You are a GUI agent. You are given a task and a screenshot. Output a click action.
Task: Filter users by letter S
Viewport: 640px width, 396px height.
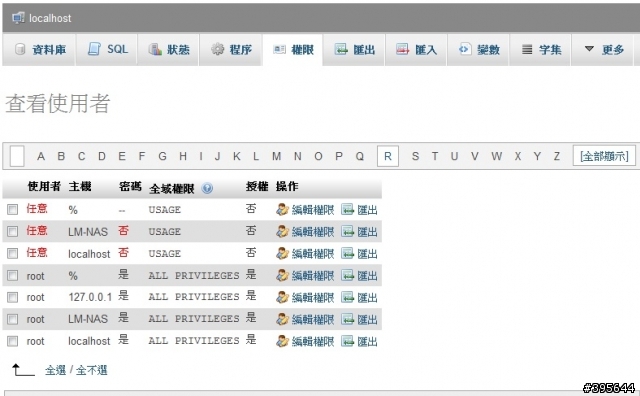[415, 156]
